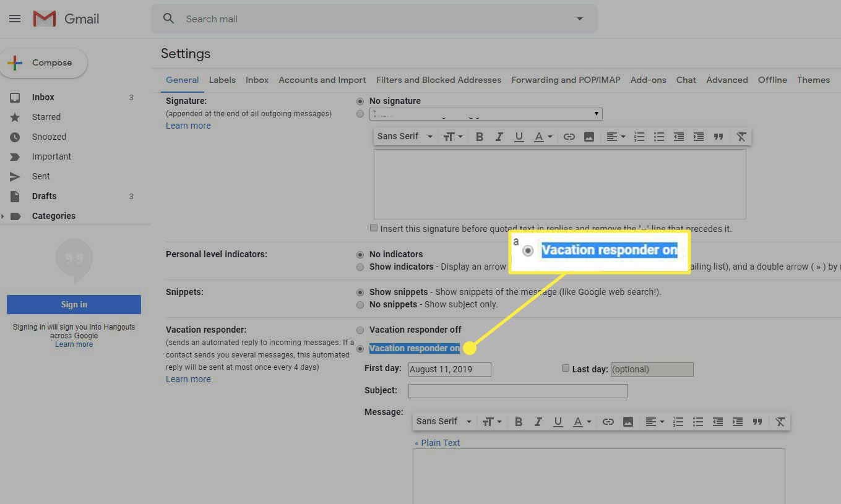The width and height of the screenshot is (841, 504).
Task: Indent less in signature toolbar
Action: pyautogui.click(x=679, y=137)
